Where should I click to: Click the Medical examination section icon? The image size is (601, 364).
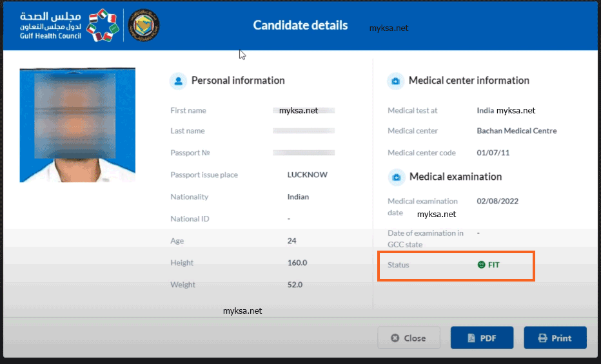[x=397, y=177]
